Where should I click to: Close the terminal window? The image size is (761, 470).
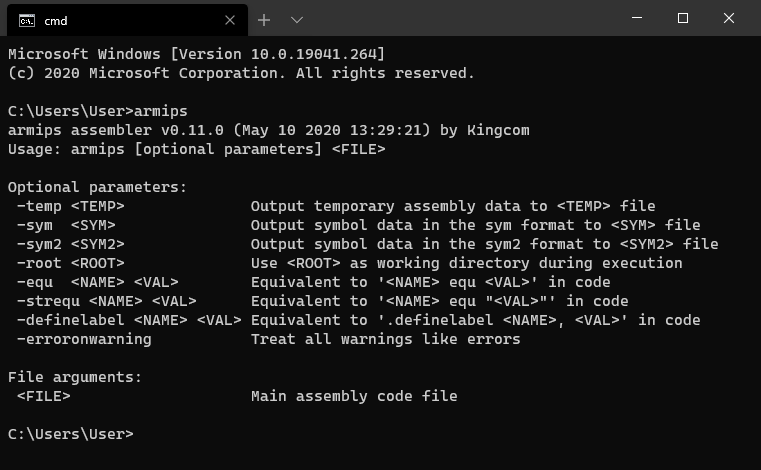point(728,18)
